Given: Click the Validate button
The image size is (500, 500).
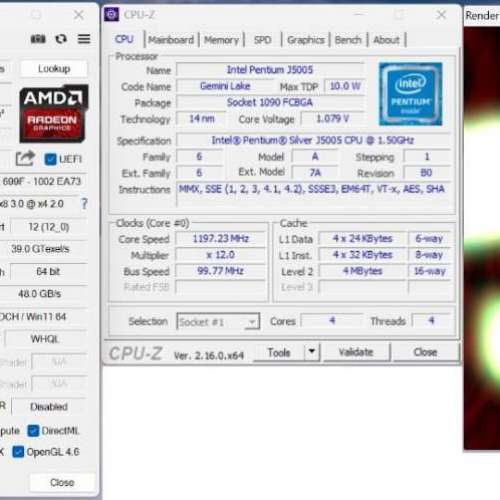Looking at the screenshot, I should 356,352.
